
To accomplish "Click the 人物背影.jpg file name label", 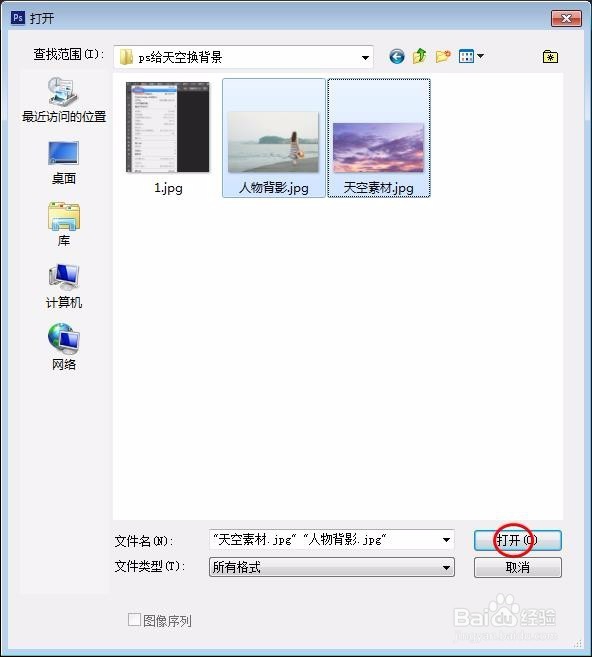I will click(x=274, y=188).
